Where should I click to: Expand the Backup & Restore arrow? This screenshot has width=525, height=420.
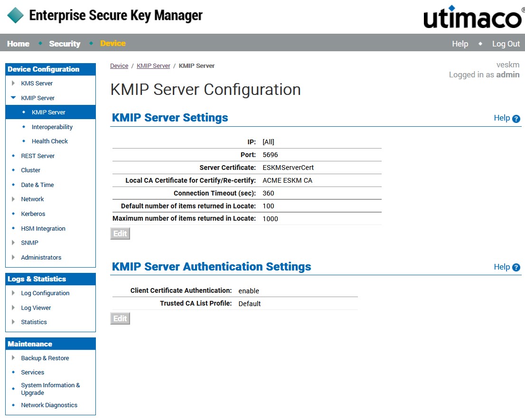[13, 358]
